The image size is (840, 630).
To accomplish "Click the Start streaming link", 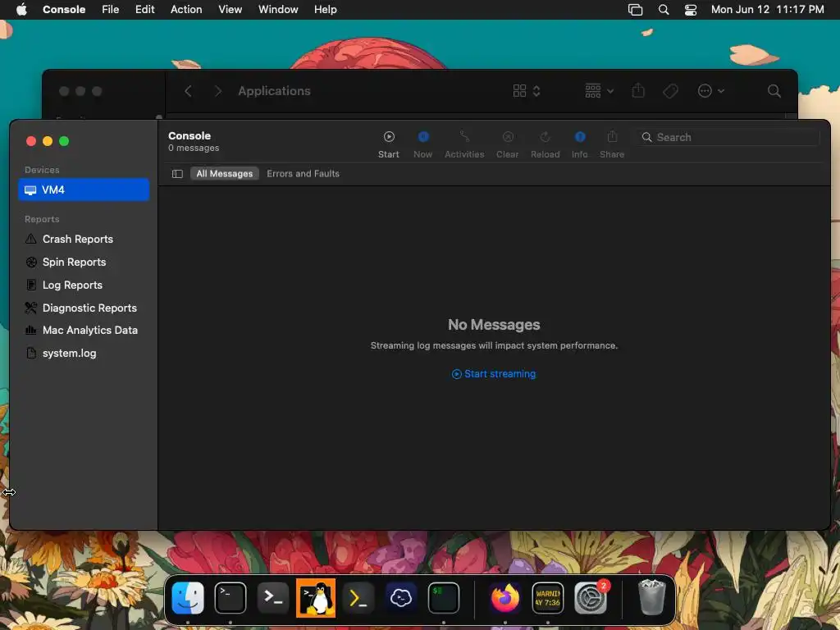I will click(x=493, y=374).
